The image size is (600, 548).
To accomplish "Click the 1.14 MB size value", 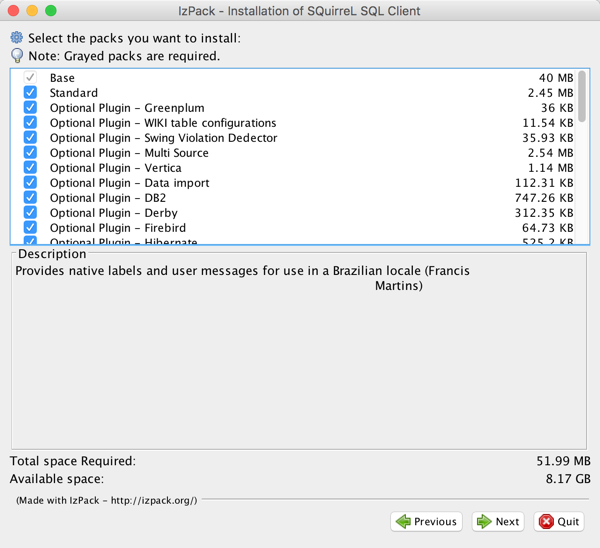I will (x=551, y=168).
